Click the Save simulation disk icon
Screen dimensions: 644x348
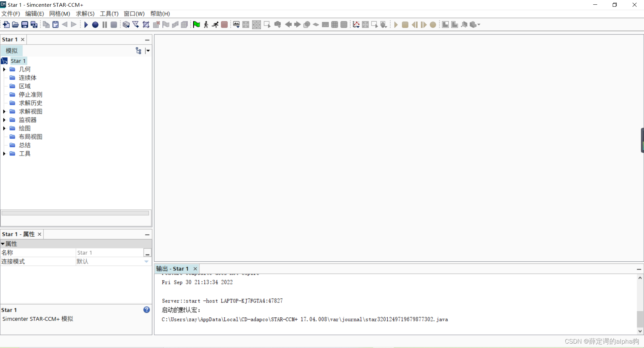25,25
